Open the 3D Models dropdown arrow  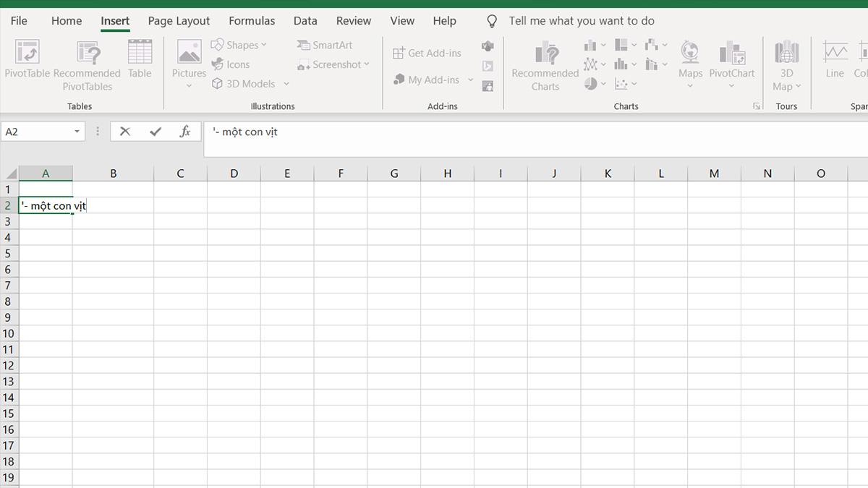pyautogui.click(x=286, y=83)
